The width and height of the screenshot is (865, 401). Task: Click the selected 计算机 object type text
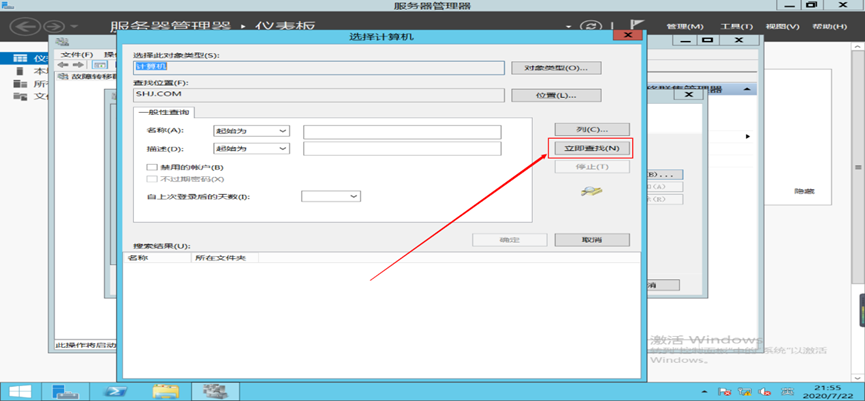click(x=151, y=67)
